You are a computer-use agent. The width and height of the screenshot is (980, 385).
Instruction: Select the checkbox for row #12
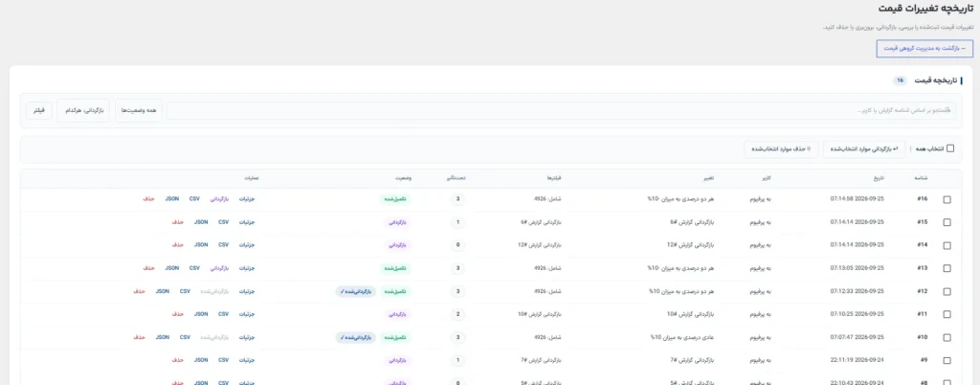[x=947, y=291]
